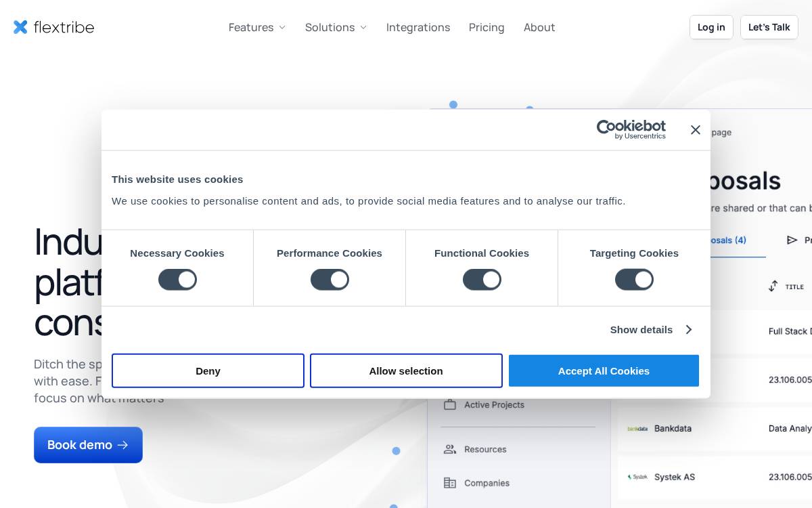This screenshot has width=812, height=508.
Task: Open the About page
Action: click(x=539, y=27)
